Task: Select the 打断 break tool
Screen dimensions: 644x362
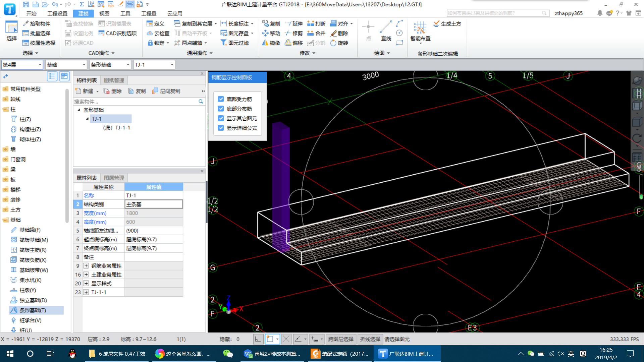Action: [316, 23]
